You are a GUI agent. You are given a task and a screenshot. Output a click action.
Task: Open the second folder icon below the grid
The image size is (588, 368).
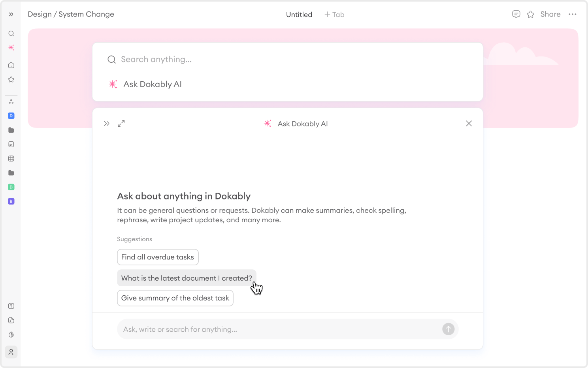(x=11, y=173)
